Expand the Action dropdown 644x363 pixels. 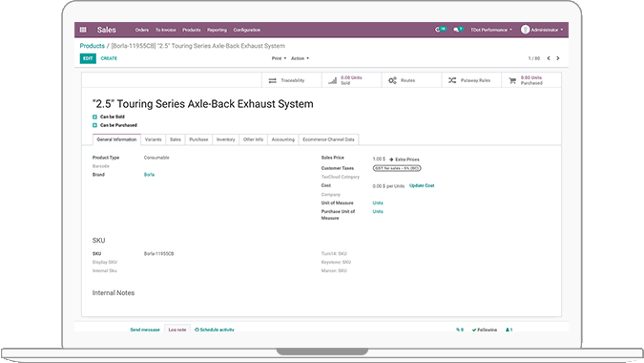[300, 58]
